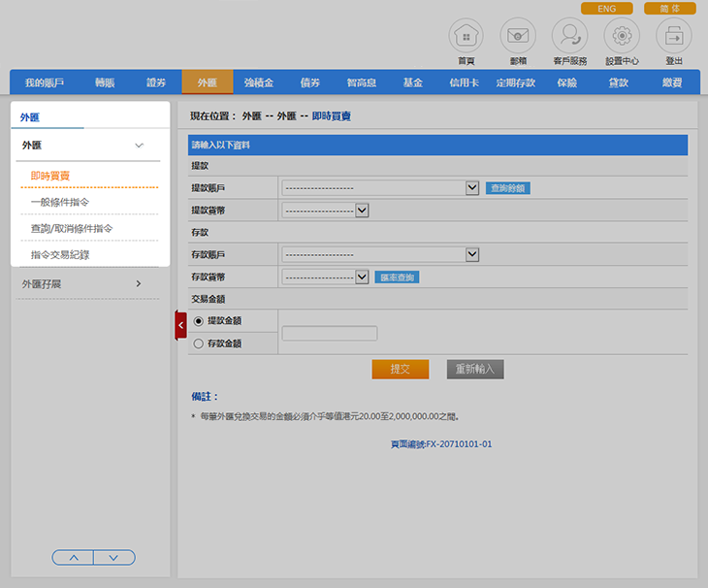The image size is (708, 588).
Task: Click the sidebar scroll-up arrow button
Action: (73, 557)
